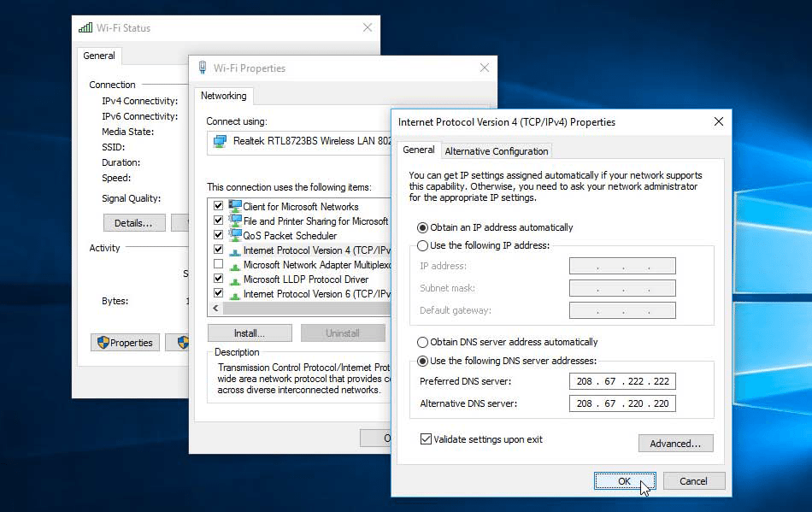Click the Microsoft Network Adapter Multiplexor icon
The height and width of the screenshot is (512, 812).
pos(235,266)
